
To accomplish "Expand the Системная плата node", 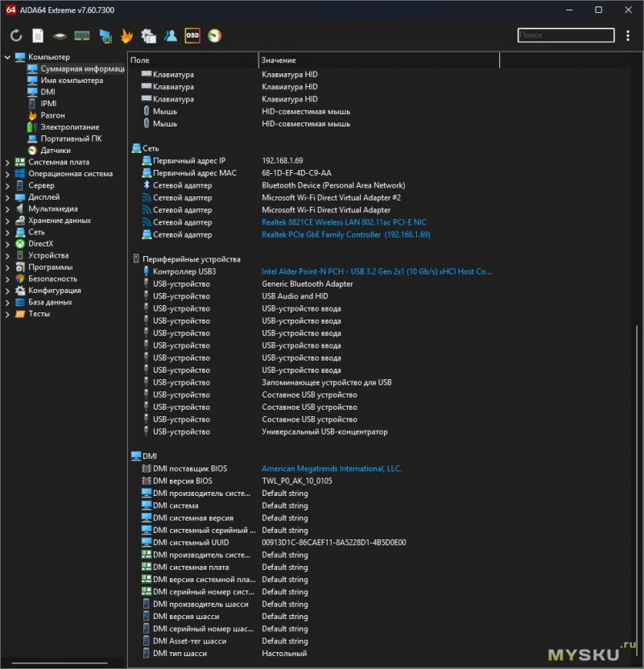I will pyautogui.click(x=7, y=162).
